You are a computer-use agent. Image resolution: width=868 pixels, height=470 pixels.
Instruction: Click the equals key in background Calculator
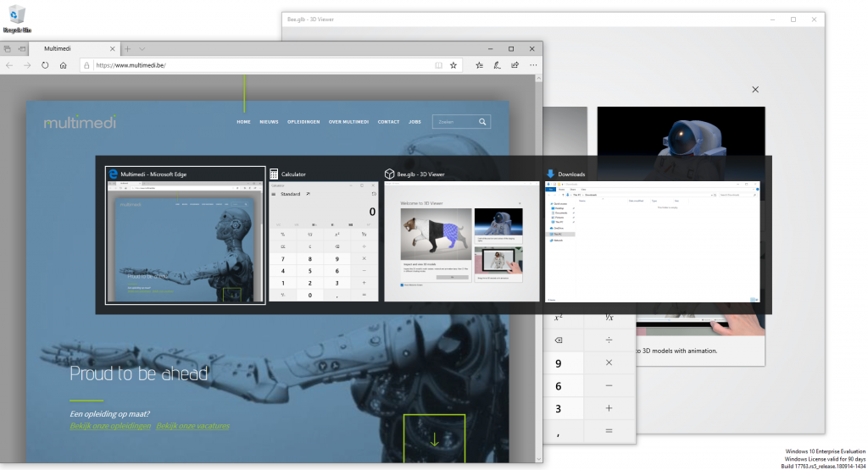[x=609, y=431]
